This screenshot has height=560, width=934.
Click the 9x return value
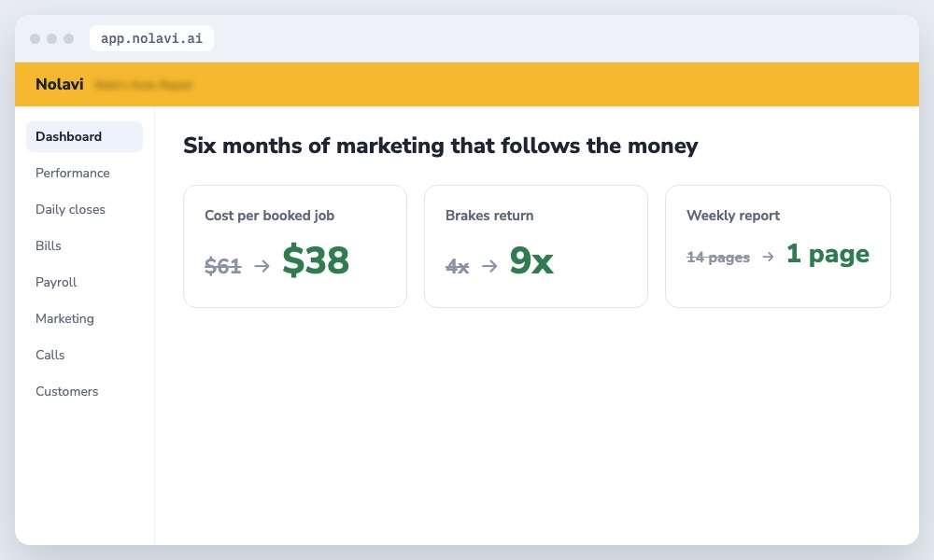(531, 260)
